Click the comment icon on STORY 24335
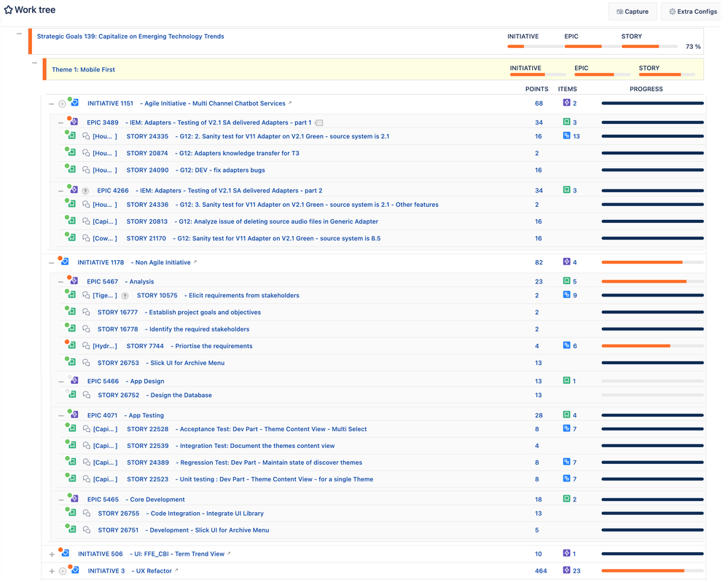Screen dimensions: 728x582 click(86, 136)
